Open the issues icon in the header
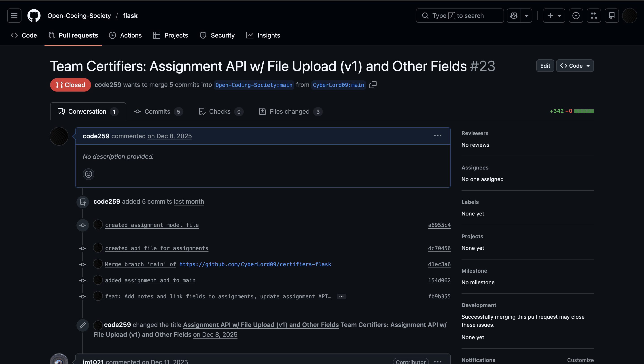Screen dimensions: 644x364 click(576, 15)
